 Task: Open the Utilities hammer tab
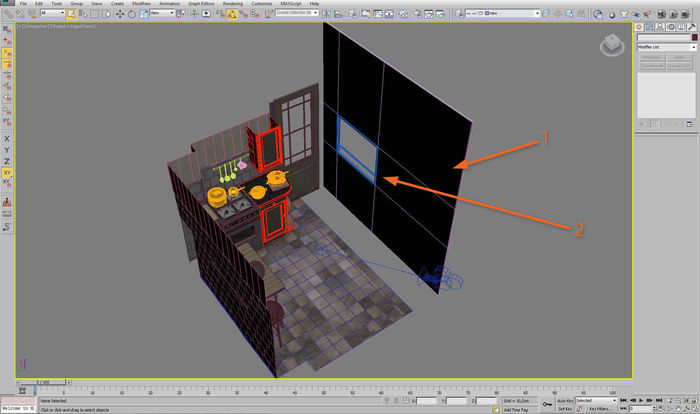692,27
